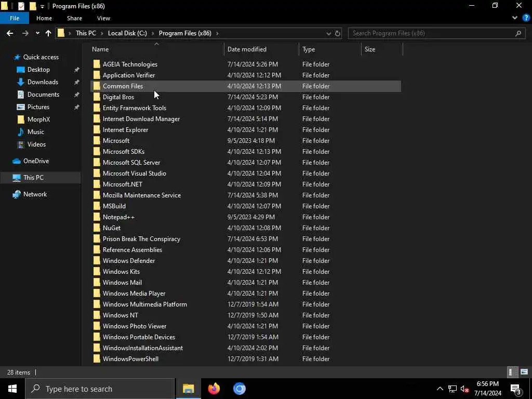Open the MorphX folder in sidebar
The image size is (532, 399).
pos(38,119)
